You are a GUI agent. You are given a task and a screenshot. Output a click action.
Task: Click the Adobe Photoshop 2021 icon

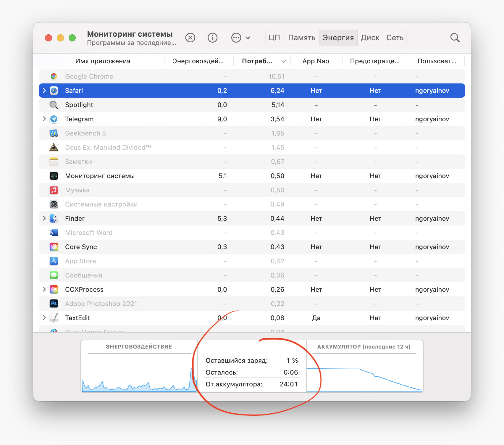[54, 304]
